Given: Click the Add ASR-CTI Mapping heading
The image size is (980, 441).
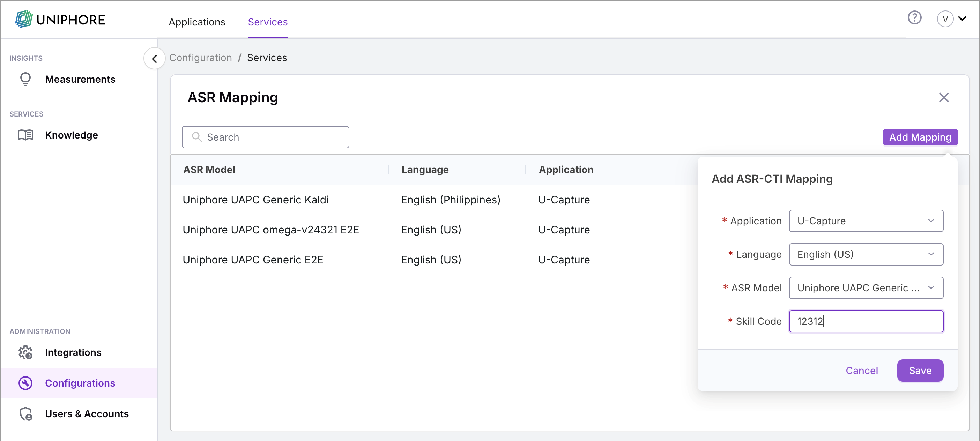Looking at the screenshot, I should tap(772, 179).
